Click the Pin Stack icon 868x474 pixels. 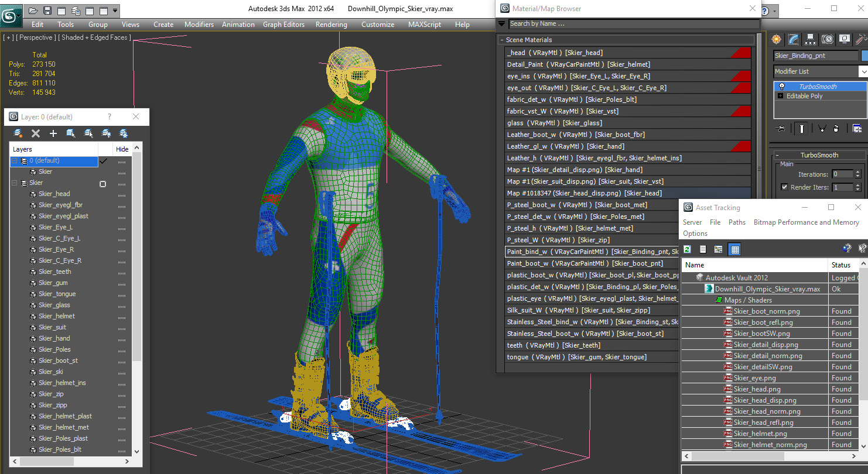(x=780, y=128)
